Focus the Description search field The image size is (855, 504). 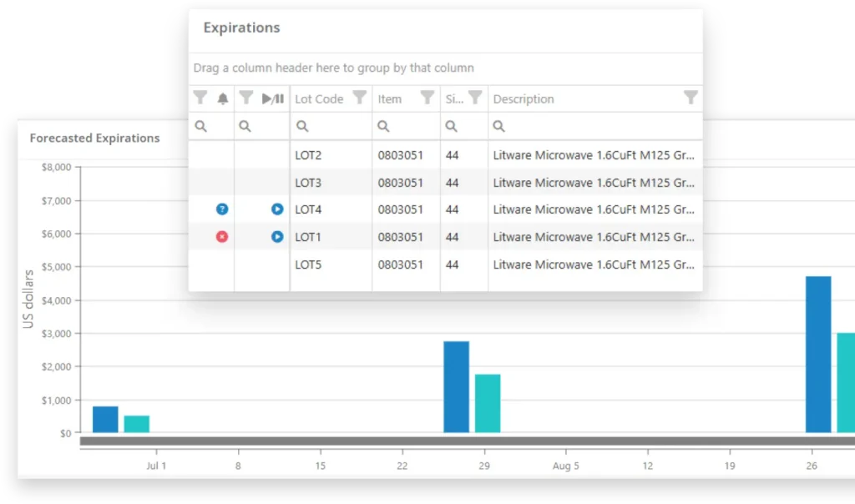(595, 126)
